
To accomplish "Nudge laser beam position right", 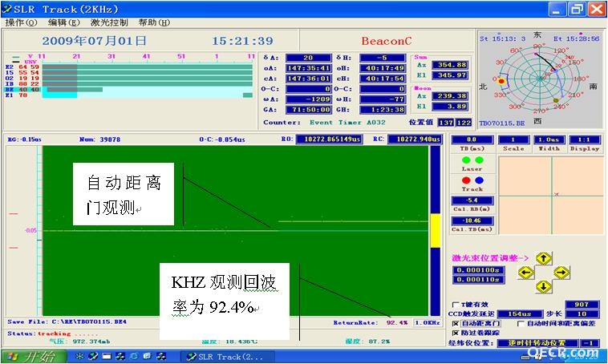I will [561, 273].
